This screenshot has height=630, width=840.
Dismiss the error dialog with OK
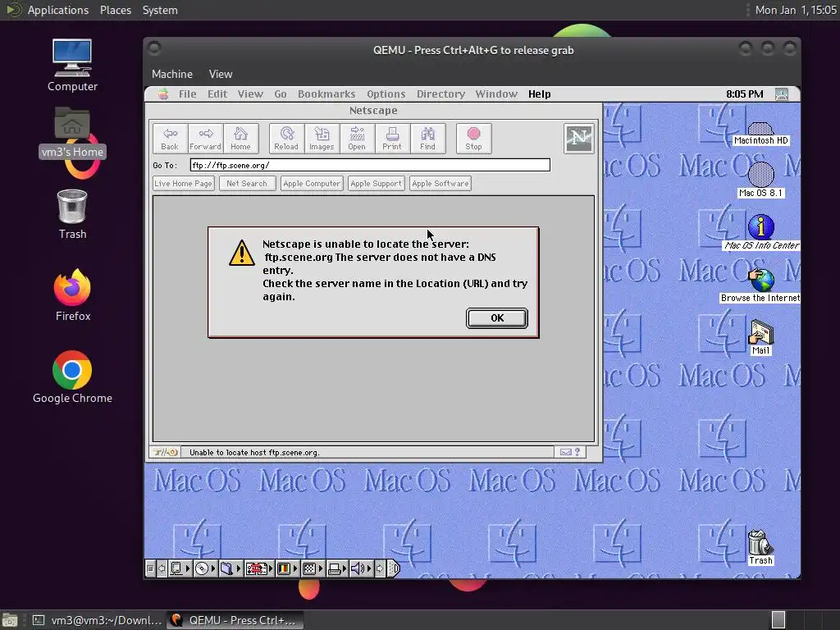coord(497,317)
